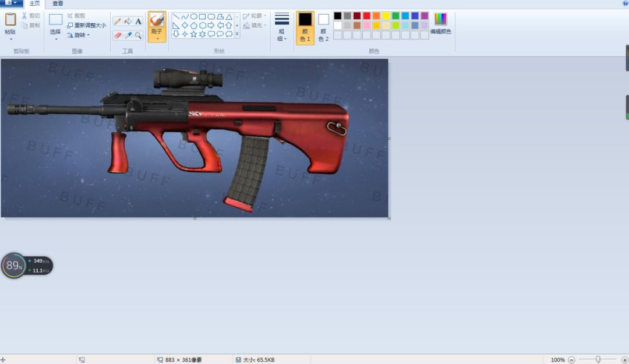
Task: Open Paint help button
Action: [625, 3]
